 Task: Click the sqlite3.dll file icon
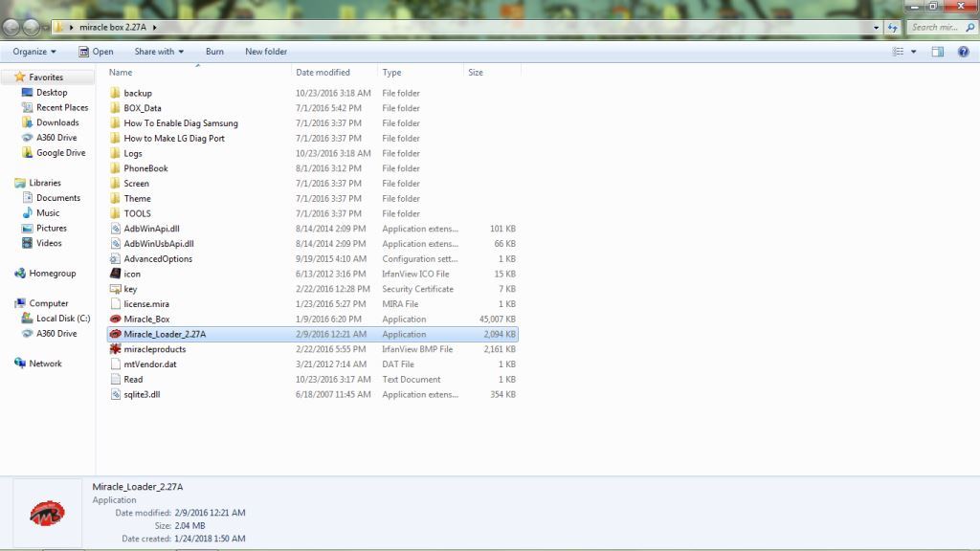coord(115,394)
